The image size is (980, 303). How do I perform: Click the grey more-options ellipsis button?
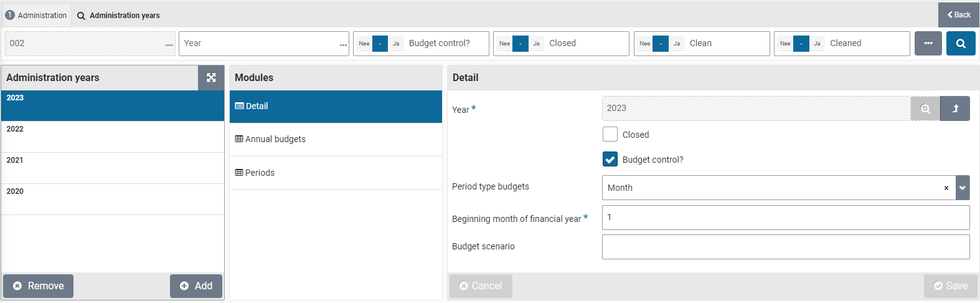[x=928, y=44]
